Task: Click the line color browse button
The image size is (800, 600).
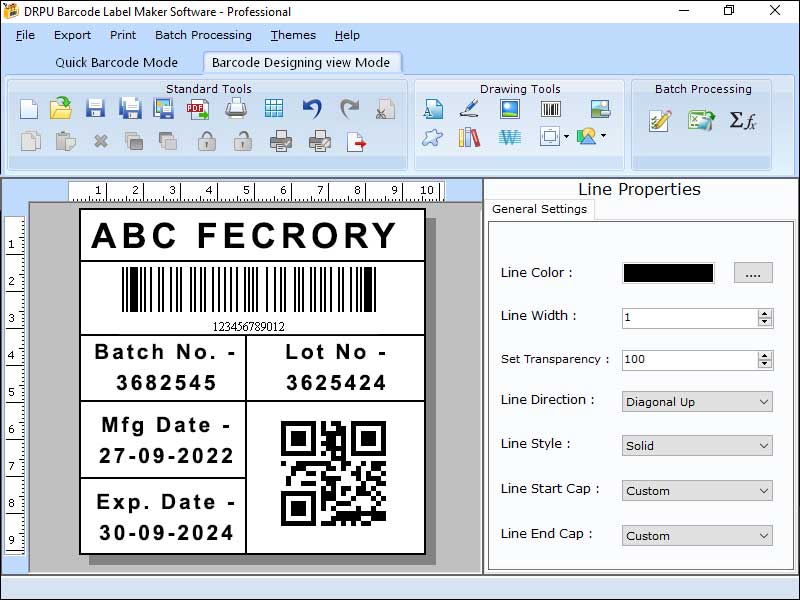Action: pyautogui.click(x=752, y=272)
